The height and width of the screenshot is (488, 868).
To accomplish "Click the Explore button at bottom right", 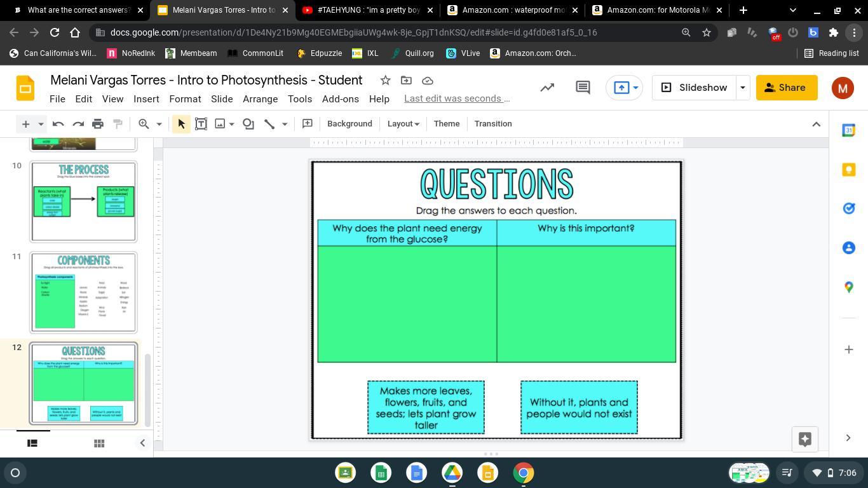I will tap(805, 439).
